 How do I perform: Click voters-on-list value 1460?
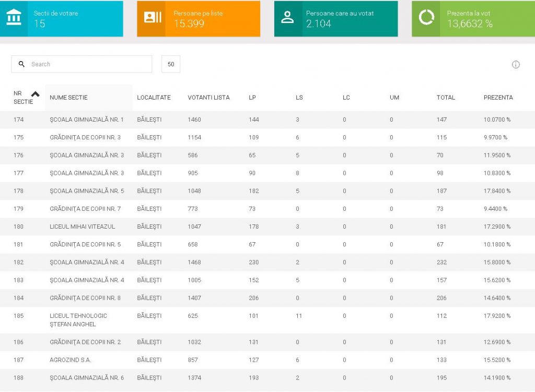click(194, 120)
